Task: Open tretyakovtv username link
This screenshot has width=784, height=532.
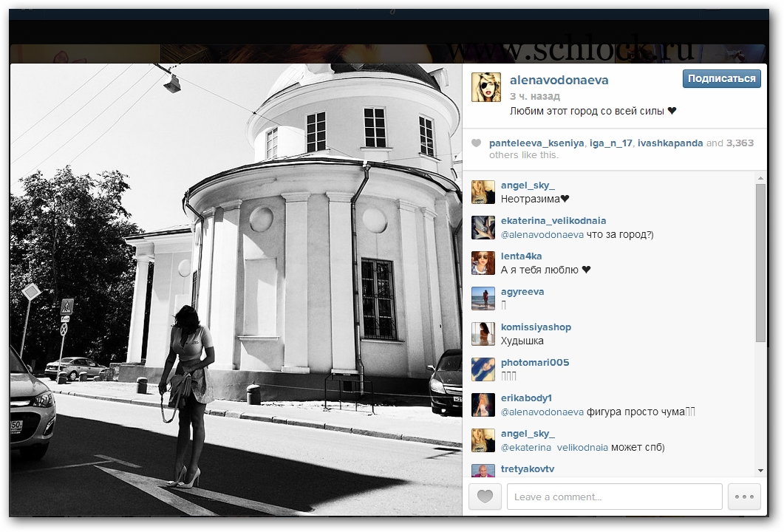Action: (x=528, y=469)
